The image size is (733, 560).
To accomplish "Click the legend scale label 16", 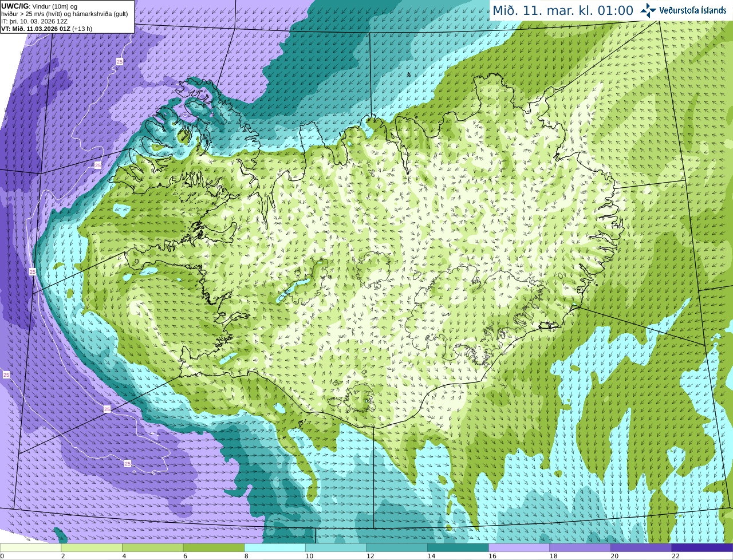I will pos(492,556).
